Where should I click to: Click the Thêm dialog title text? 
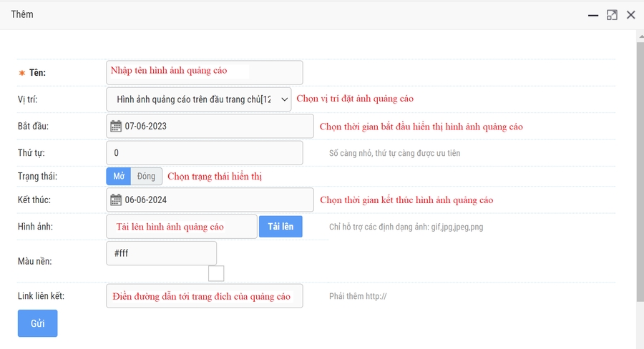pyautogui.click(x=22, y=14)
